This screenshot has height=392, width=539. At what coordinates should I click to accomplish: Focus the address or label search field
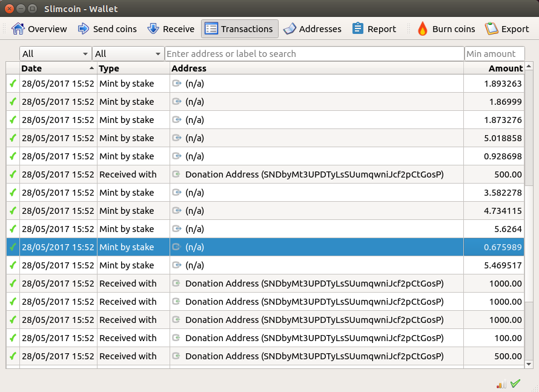tap(314, 54)
